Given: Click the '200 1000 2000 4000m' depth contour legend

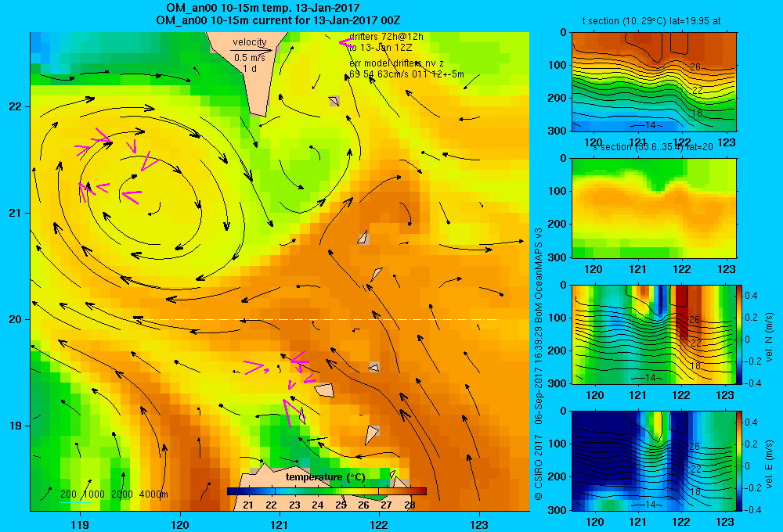Looking at the screenshot, I should point(114,494).
